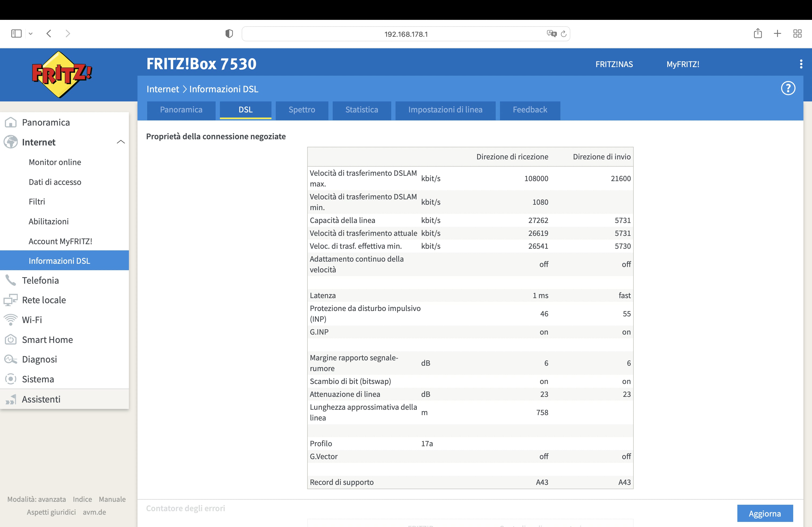This screenshot has width=812, height=527.
Task: Reload the page with refresh icon
Action: (x=564, y=34)
